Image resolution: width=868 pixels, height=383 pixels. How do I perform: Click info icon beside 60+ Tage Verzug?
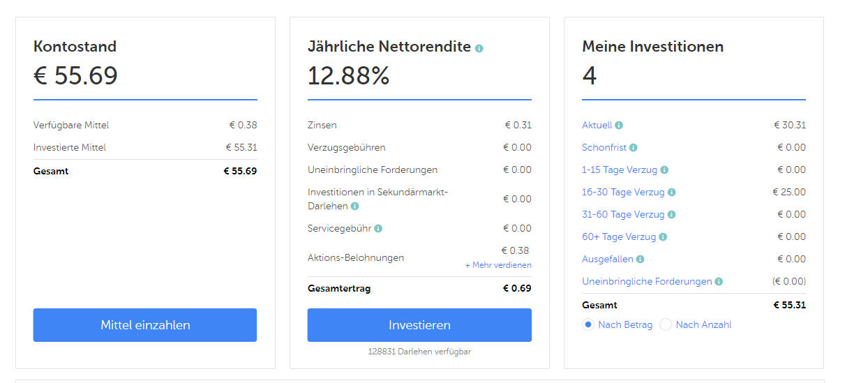[x=664, y=237]
